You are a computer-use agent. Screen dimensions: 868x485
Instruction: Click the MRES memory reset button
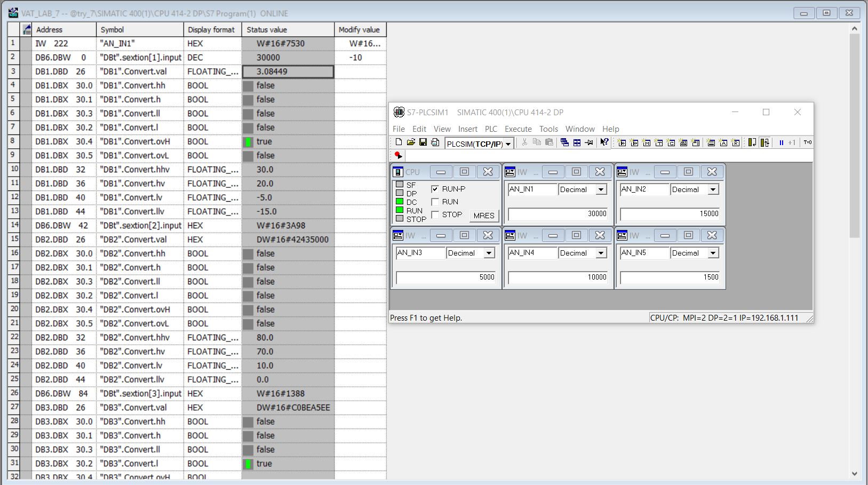(x=484, y=216)
